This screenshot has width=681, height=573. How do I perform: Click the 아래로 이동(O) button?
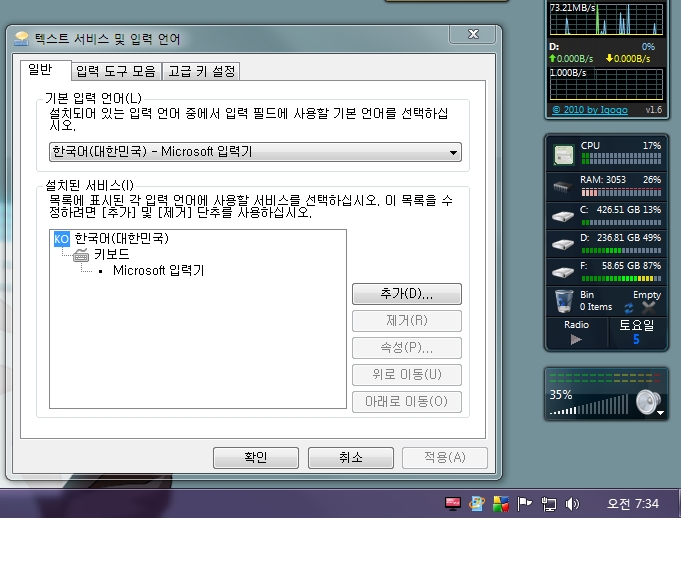pyautogui.click(x=407, y=401)
